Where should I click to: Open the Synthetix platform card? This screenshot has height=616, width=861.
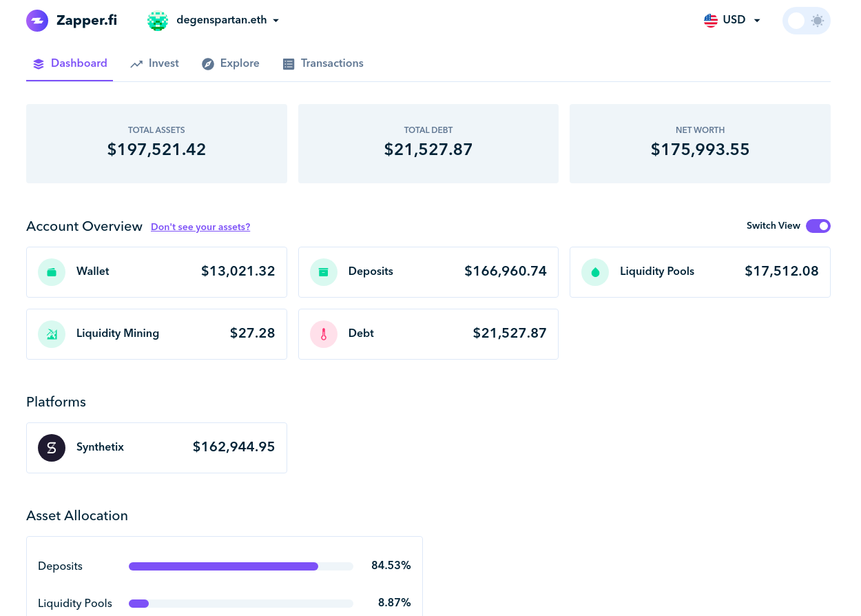pyautogui.click(x=156, y=448)
